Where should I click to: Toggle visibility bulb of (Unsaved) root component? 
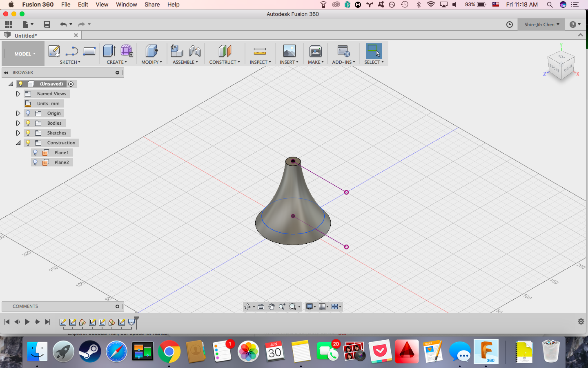coord(21,84)
